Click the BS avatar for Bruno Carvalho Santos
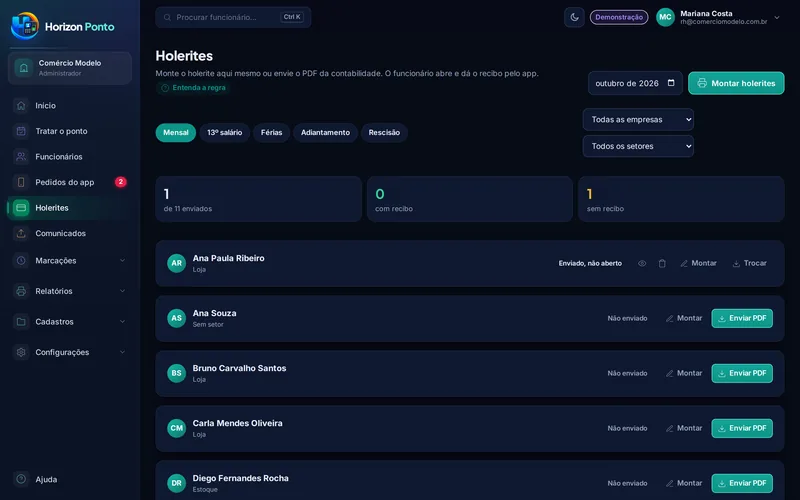Screen dimensions: 800x500 pos(177,373)
